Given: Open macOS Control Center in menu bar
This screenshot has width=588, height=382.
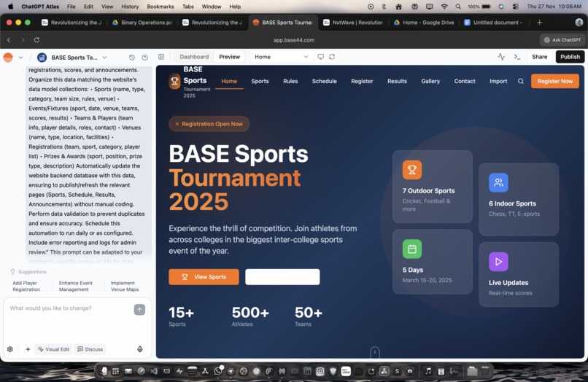Looking at the screenshot, I should pos(516,7).
